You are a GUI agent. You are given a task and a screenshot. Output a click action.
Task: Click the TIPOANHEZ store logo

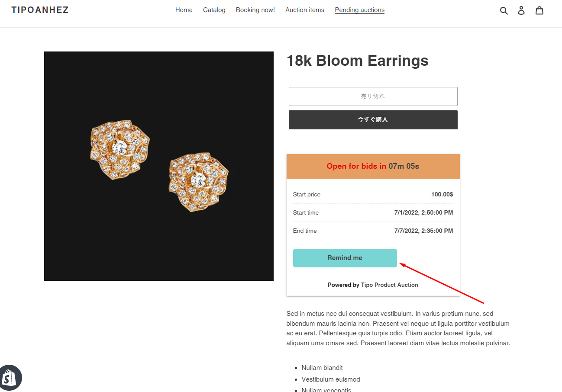[x=40, y=10]
